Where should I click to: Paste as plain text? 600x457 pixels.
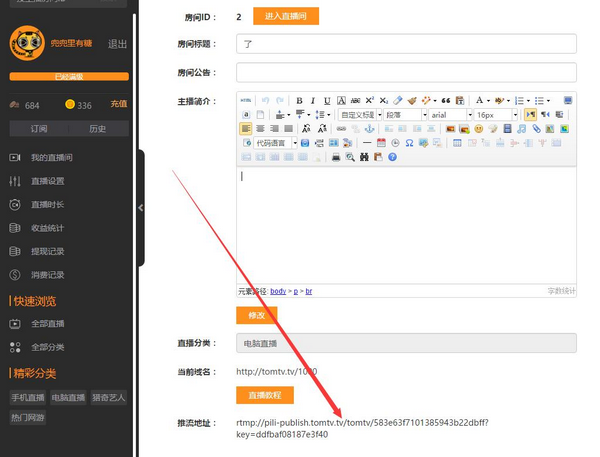460,101
